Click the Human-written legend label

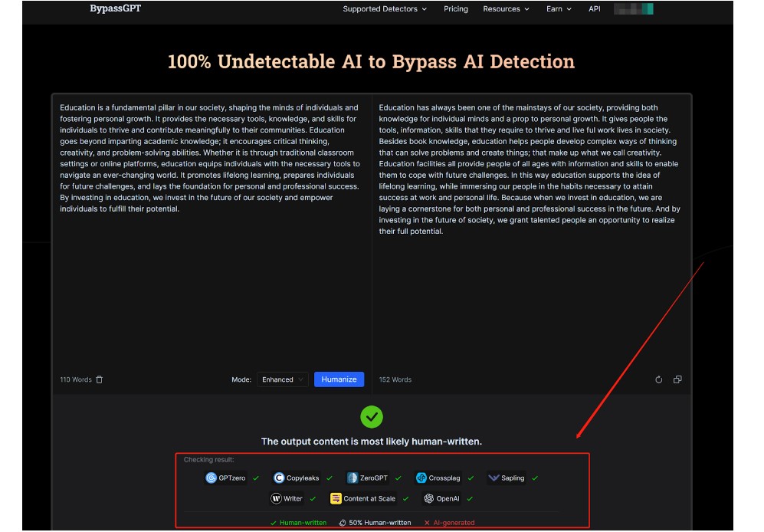coord(303,523)
